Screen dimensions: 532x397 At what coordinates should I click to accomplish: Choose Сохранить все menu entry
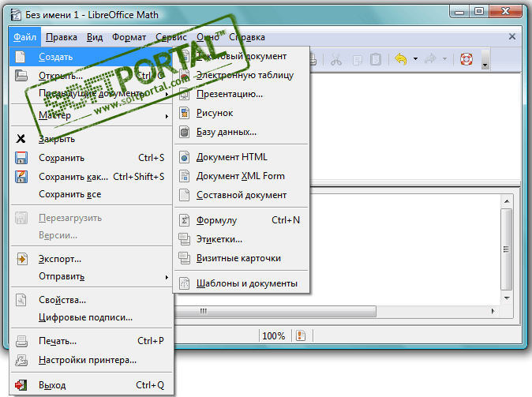(x=92, y=194)
